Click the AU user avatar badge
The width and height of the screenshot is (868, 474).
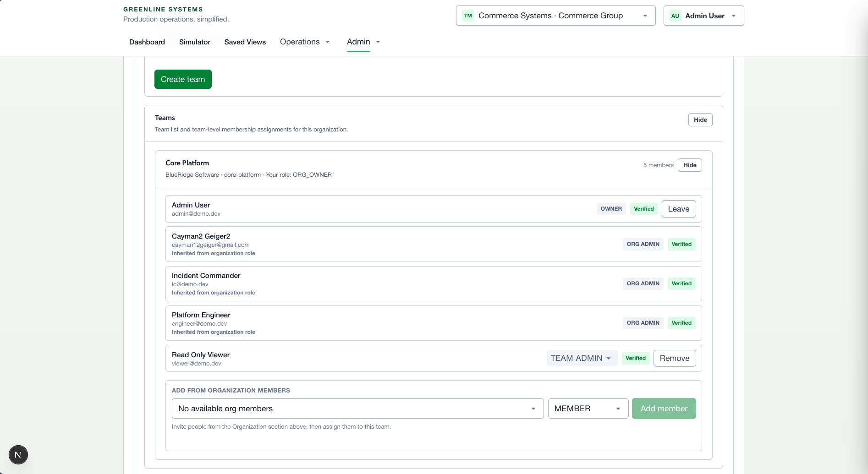click(675, 16)
